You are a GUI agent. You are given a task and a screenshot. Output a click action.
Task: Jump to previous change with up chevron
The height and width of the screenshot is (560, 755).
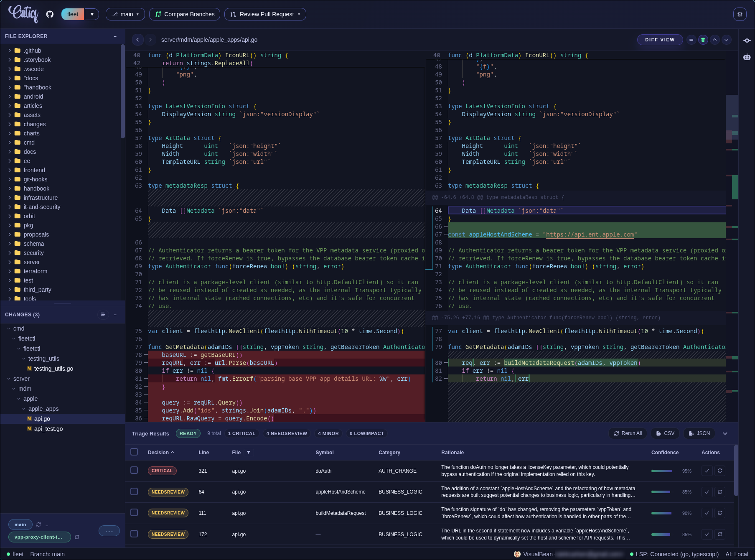715,40
